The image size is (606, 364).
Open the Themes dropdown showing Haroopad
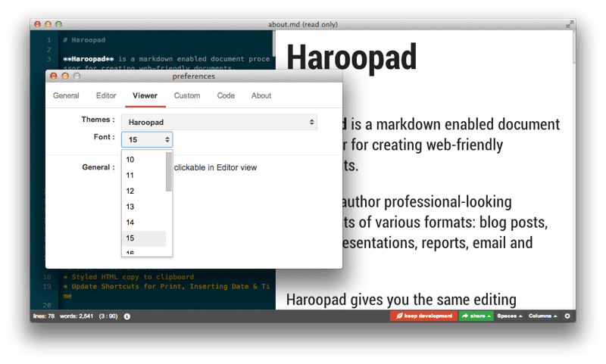click(220, 122)
